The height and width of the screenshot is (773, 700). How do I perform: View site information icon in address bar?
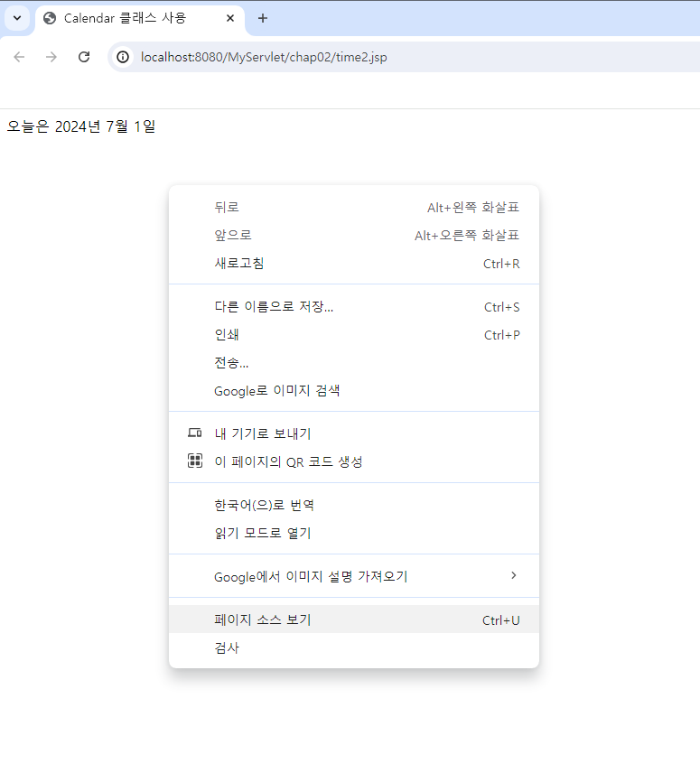point(123,57)
